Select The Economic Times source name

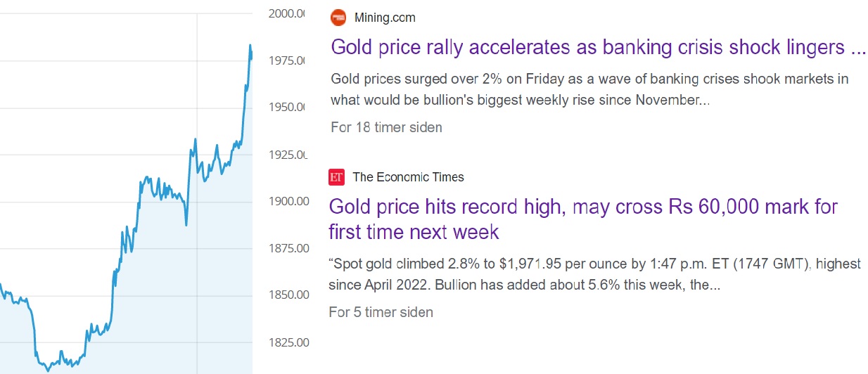tap(409, 177)
